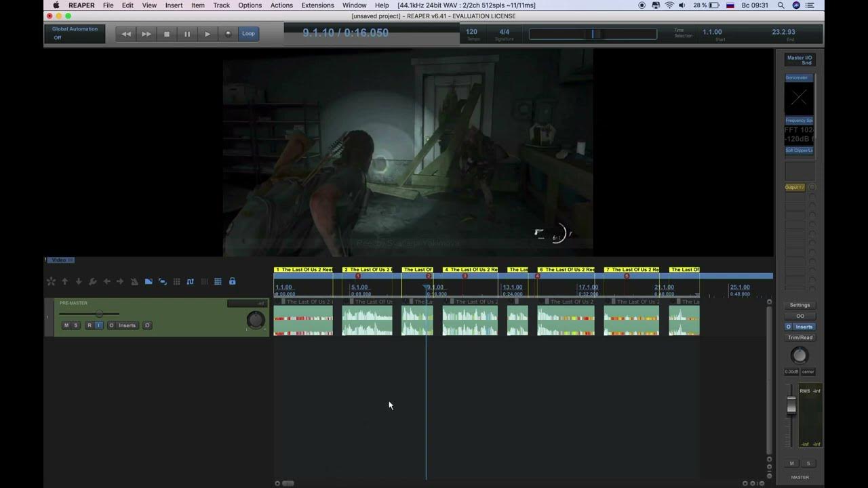Open Inserts on the PRE-MASTER track
868x488 pixels.
pyautogui.click(x=127, y=325)
